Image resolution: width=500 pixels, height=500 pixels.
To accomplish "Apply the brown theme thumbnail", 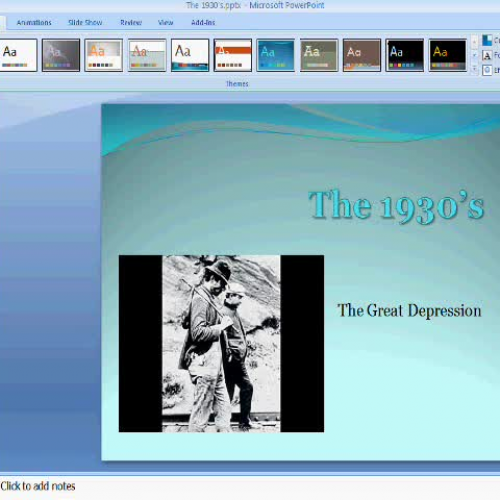I will pos(362,55).
